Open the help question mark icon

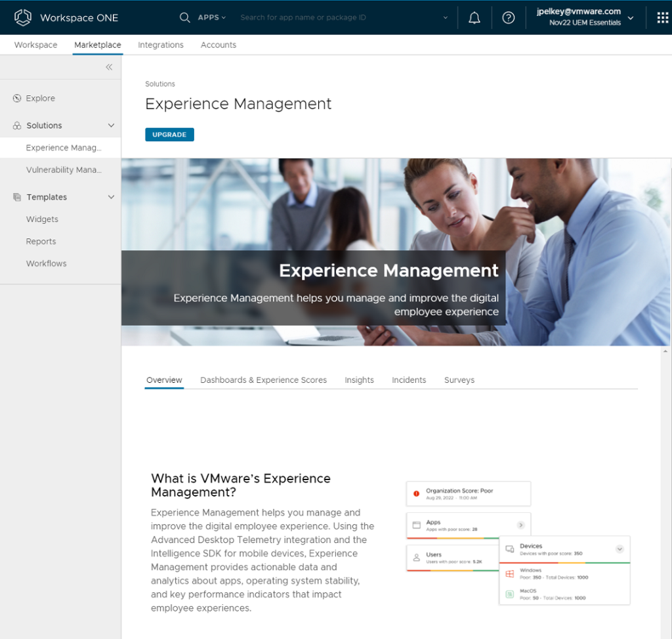(509, 18)
